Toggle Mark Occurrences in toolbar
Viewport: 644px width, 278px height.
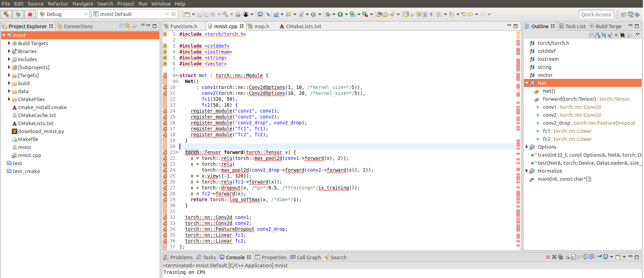tap(406, 14)
